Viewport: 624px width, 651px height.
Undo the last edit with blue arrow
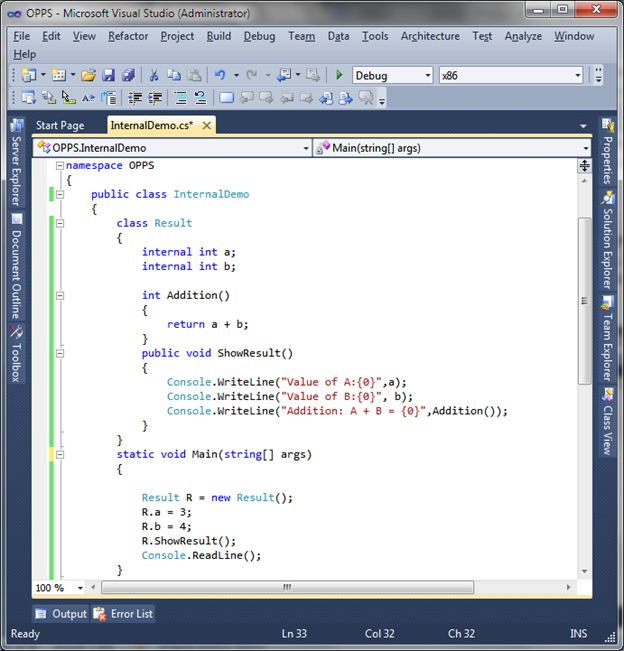220,75
